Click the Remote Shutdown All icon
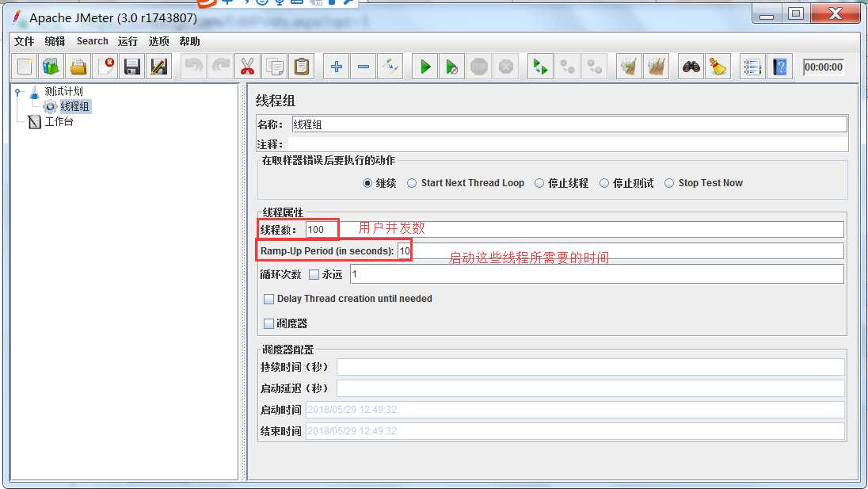The height and width of the screenshot is (489, 868). [595, 67]
